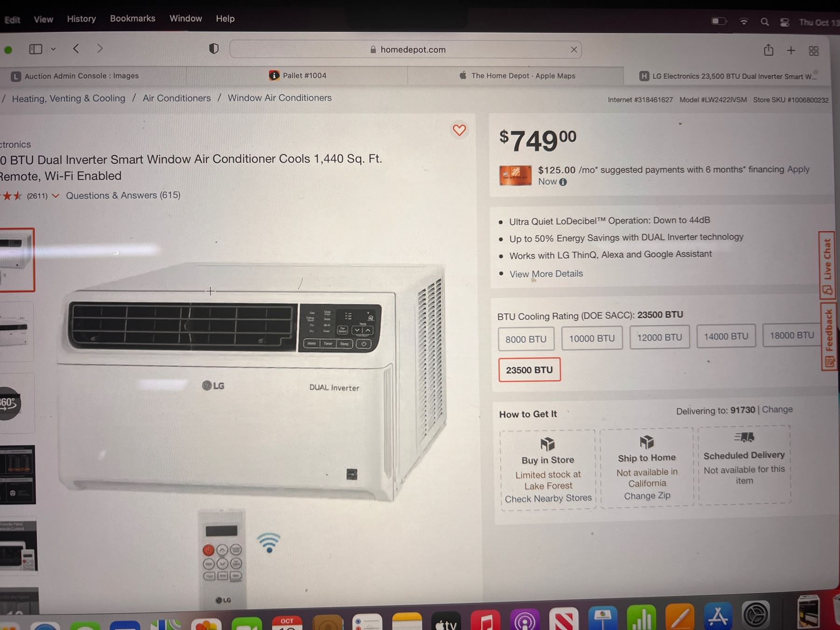The image size is (840, 630).
Task: Select the 12000 BTU option
Action: coord(659,337)
